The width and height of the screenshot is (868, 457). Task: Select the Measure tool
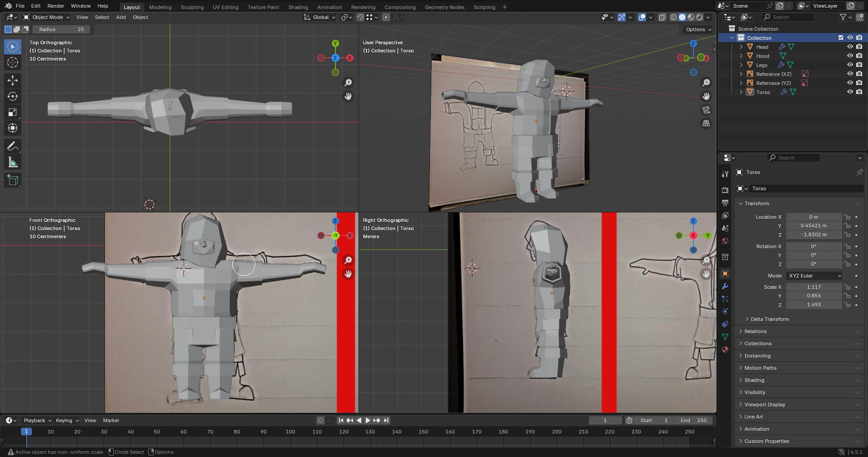coord(13,162)
